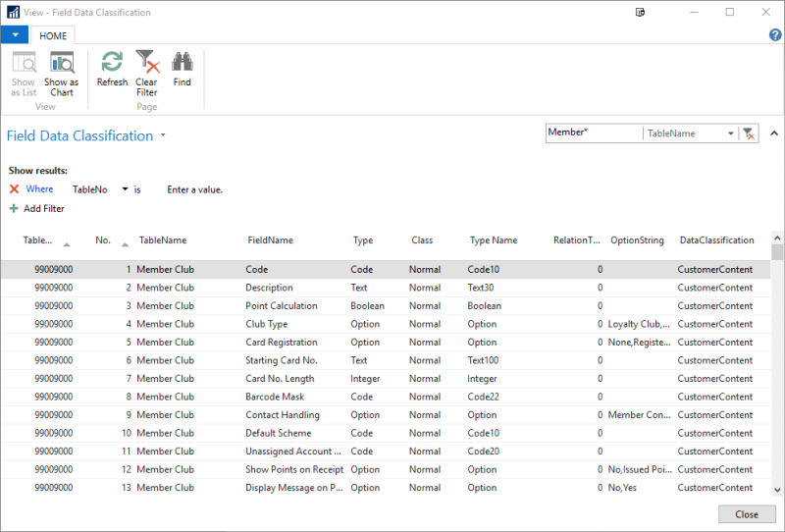785x532 pixels.
Task: Click the blue help question mark icon
Action: point(775,35)
